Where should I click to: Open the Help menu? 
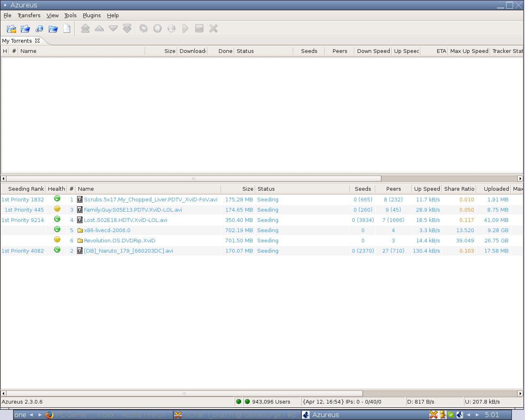[113, 15]
